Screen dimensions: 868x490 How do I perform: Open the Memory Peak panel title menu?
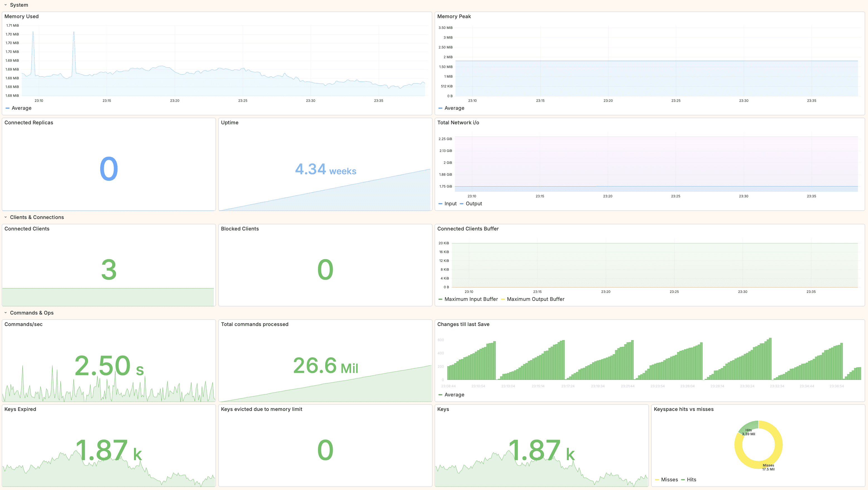454,16
